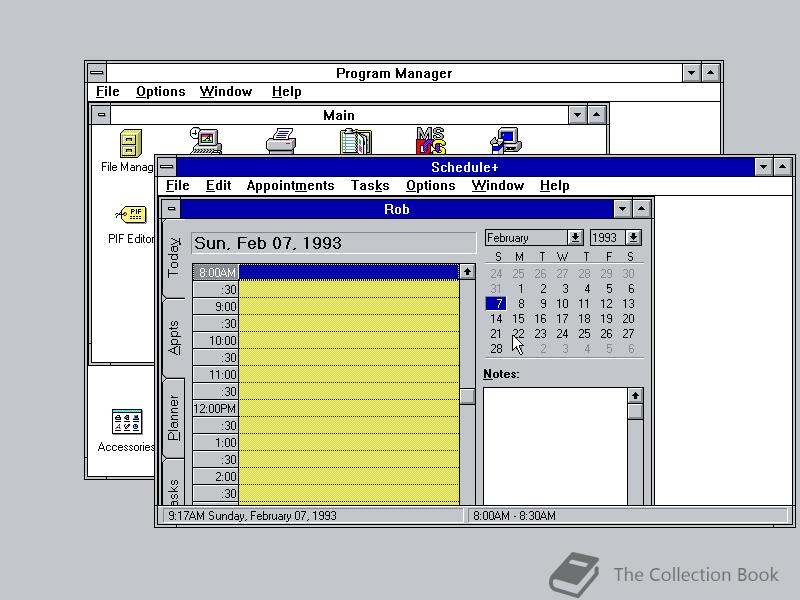Minimize the Rob schedule window
The width and height of the screenshot is (800, 600).
[622, 209]
